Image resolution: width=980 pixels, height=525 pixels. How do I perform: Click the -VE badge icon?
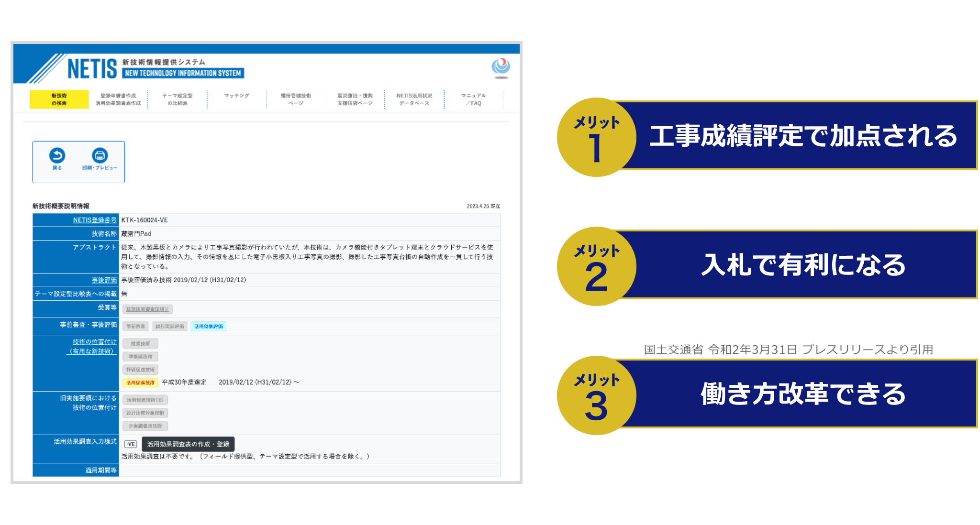coord(131,444)
